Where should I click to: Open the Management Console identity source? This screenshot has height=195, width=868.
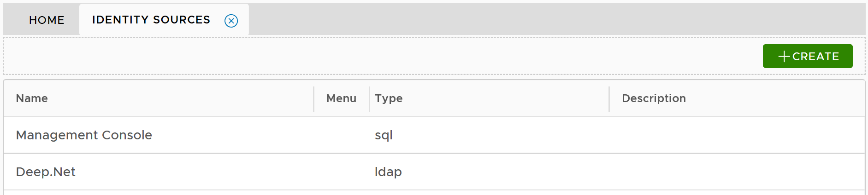click(84, 135)
